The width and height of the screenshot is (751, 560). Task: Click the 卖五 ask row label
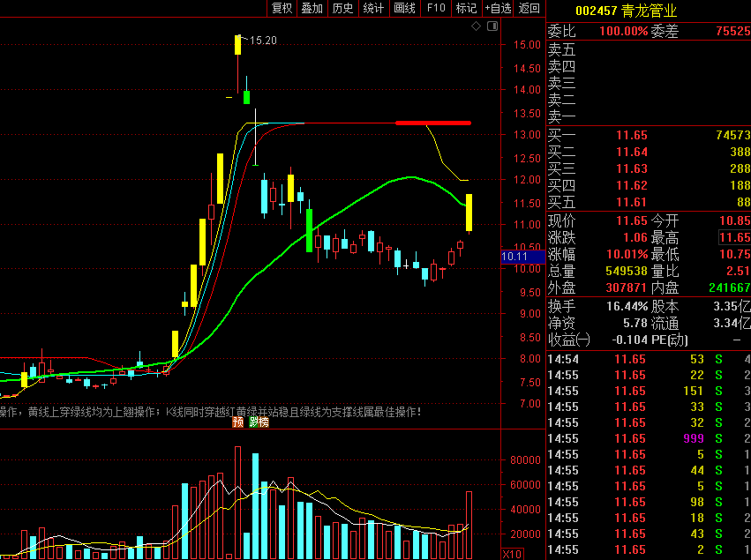[x=561, y=49]
